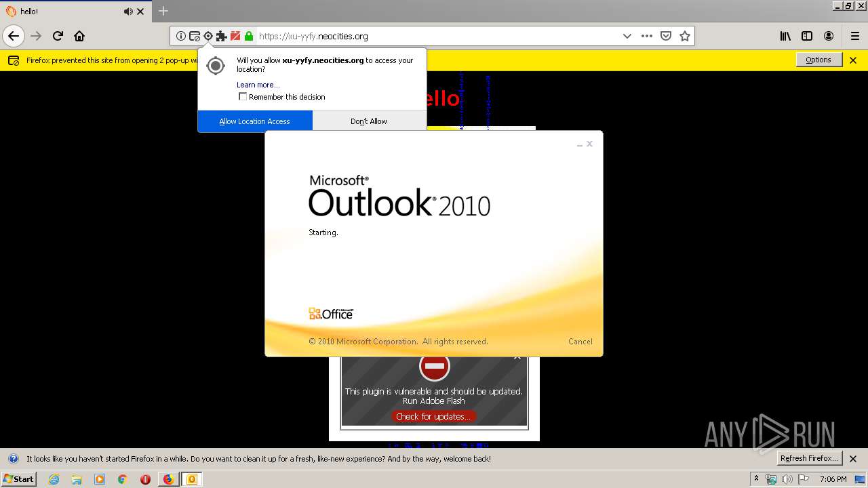This screenshot has height=488, width=868.
Task: Click the Learn more link in location prompt
Action: [x=258, y=85]
